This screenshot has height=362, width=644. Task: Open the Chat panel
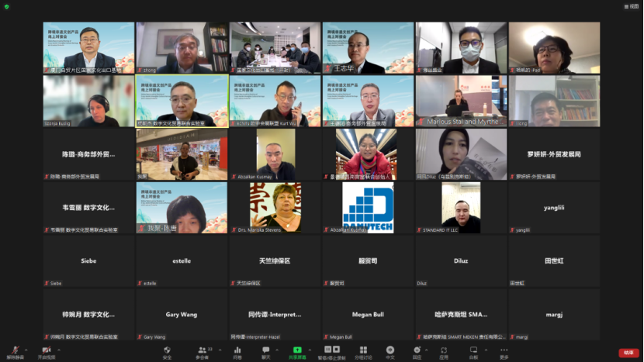pos(265,352)
